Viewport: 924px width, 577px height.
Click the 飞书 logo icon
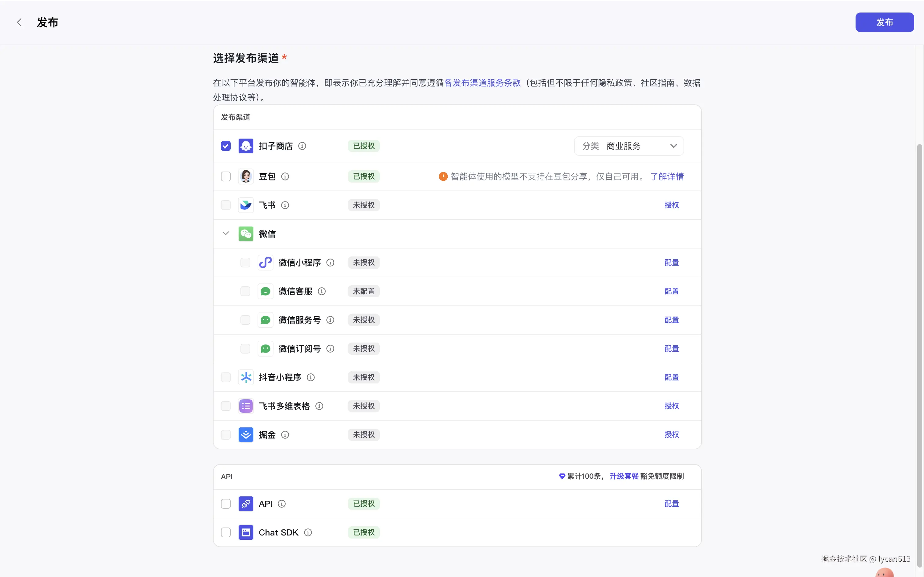[x=245, y=205]
